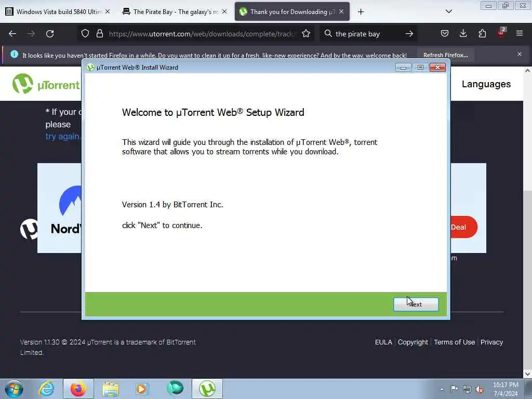The image size is (532, 399).
Task: Close the µTorrent Install Wizard window
Action: [437, 67]
